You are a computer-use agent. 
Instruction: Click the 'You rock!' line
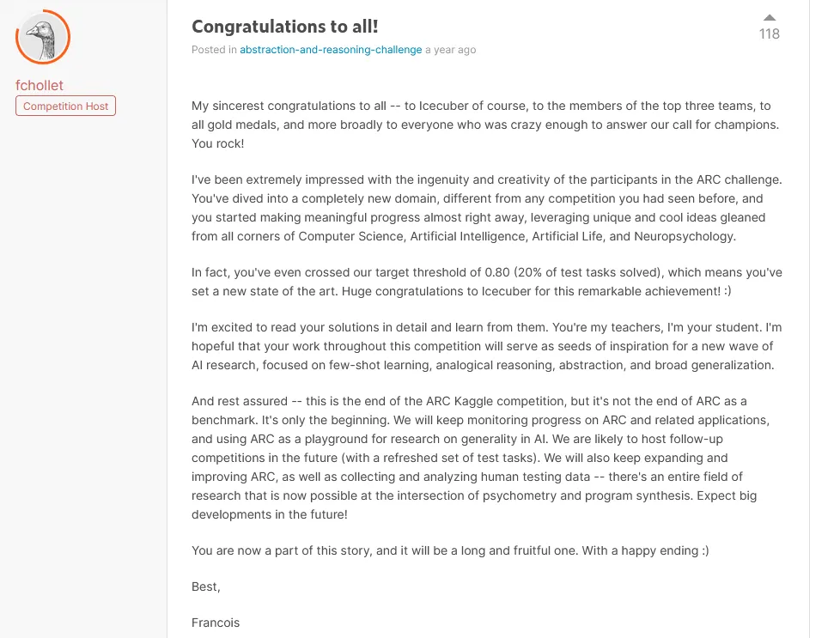218,143
